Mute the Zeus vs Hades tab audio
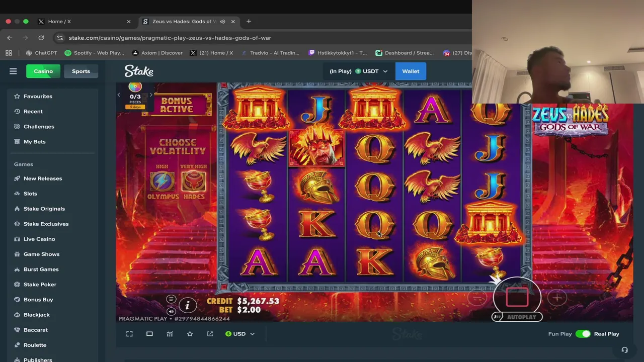Viewport: 644px width, 362px height. click(222, 22)
